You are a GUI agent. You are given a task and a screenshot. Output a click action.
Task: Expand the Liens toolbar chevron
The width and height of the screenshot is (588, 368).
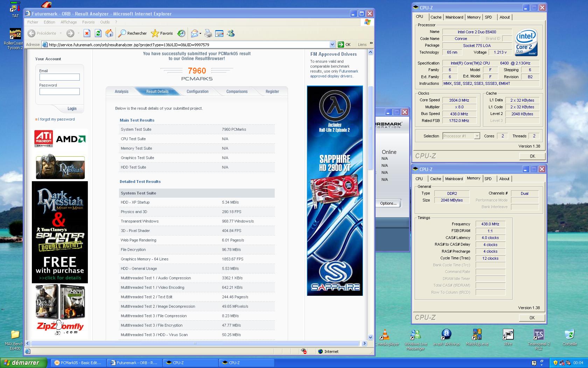click(x=371, y=43)
